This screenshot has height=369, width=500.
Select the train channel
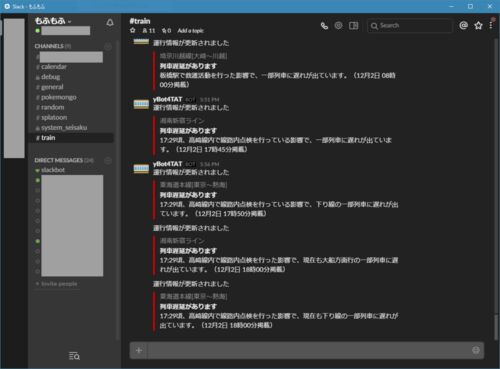point(72,138)
